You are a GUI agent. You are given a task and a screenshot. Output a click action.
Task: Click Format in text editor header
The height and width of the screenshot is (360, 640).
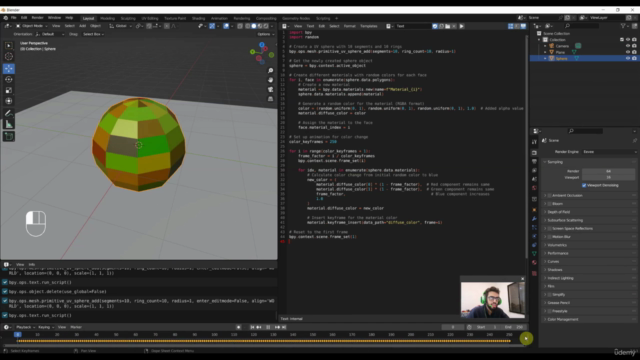click(349, 26)
